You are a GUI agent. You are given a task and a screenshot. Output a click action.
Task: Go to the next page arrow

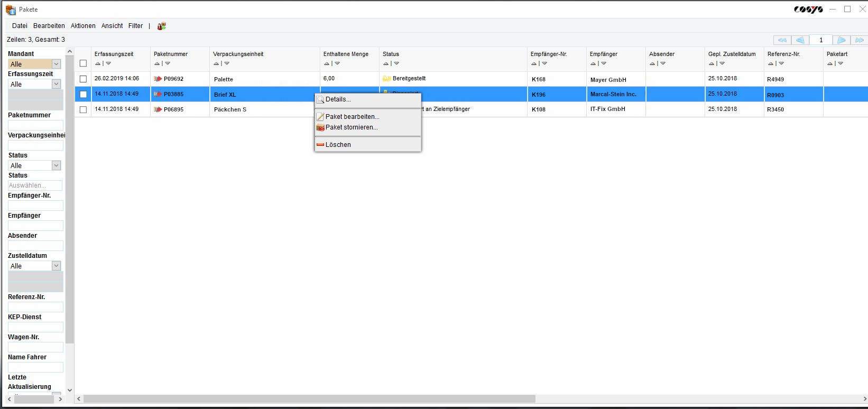point(841,40)
